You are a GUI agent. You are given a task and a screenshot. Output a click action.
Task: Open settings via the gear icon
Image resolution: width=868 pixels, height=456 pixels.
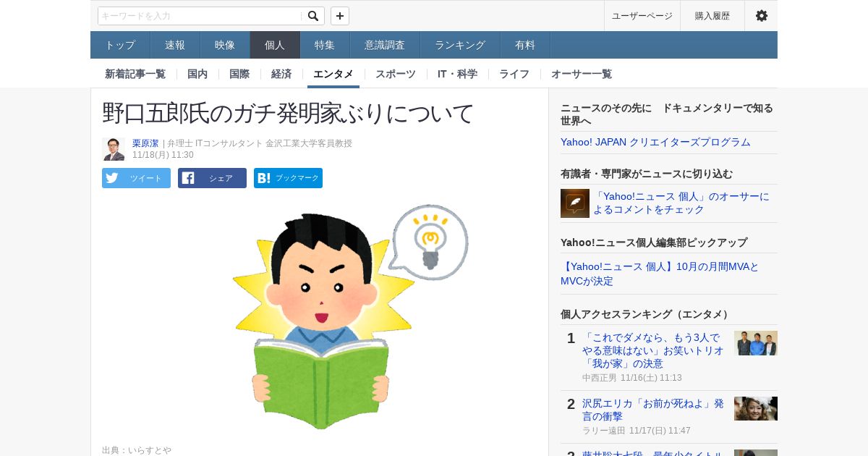[x=762, y=16]
